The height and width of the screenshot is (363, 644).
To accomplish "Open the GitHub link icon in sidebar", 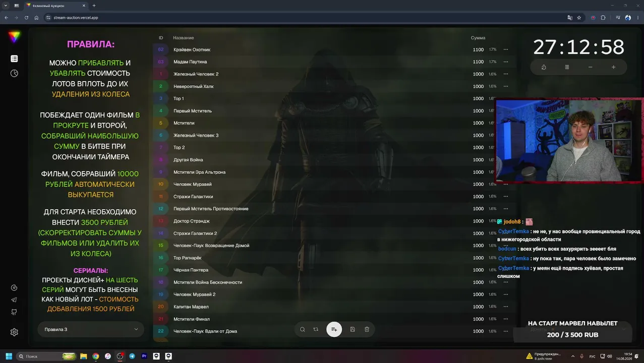I will coord(14,312).
